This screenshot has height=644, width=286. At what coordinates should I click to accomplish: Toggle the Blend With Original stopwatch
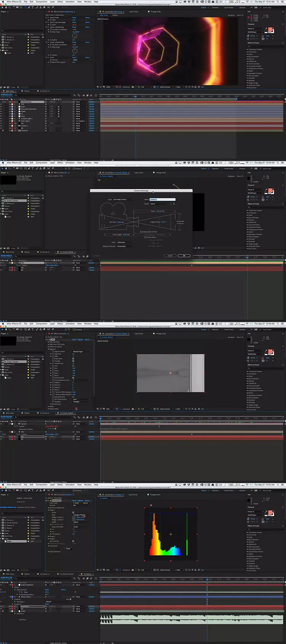click(51, 63)
